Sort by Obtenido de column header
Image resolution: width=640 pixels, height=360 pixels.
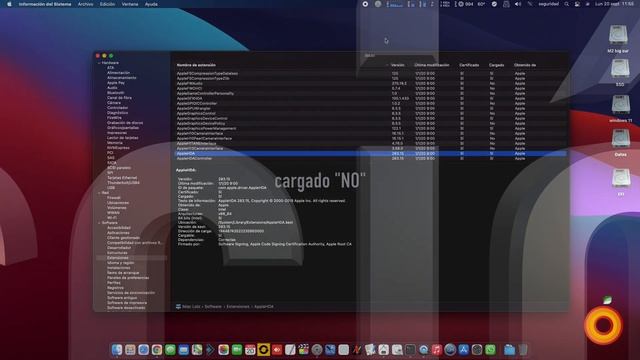tap(525, 65)
